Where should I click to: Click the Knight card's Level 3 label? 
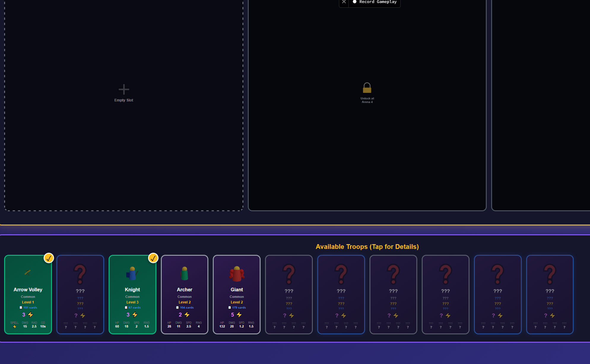[x=132, y=302]
